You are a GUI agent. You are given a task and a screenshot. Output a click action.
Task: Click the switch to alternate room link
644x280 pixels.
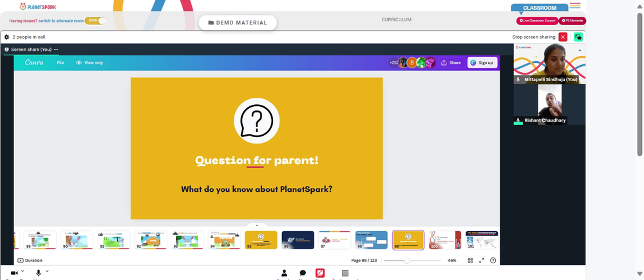click(x=61, y=21)
